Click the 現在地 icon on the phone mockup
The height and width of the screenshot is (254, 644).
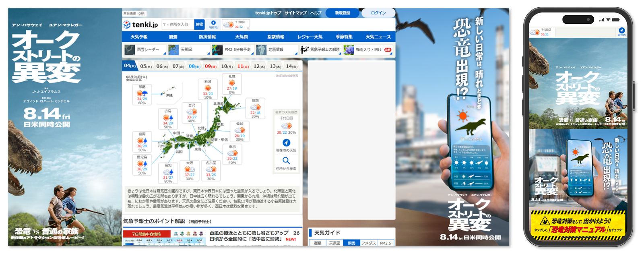[x=621, y=31]
